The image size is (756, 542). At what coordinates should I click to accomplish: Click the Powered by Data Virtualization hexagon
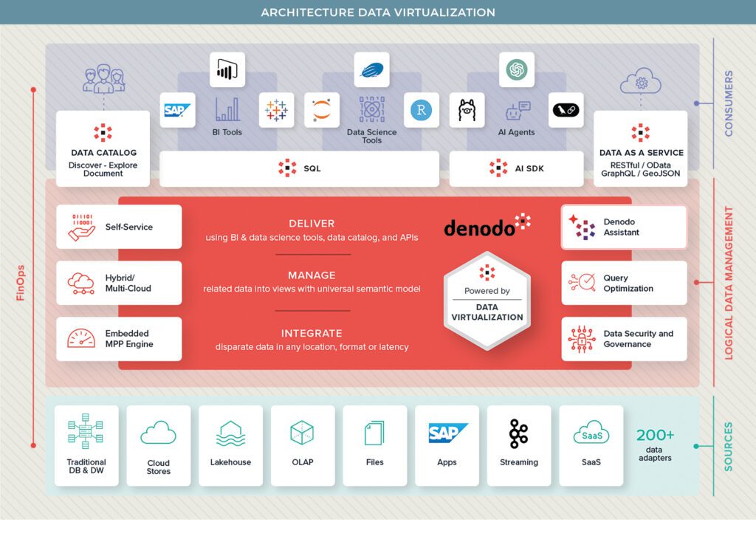[x=487, y=300]
